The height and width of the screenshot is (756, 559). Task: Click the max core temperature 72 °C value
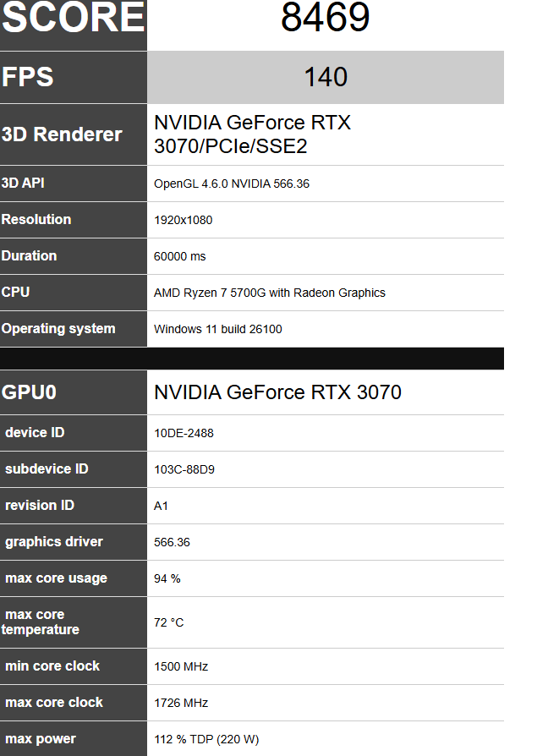click(169, 622)
